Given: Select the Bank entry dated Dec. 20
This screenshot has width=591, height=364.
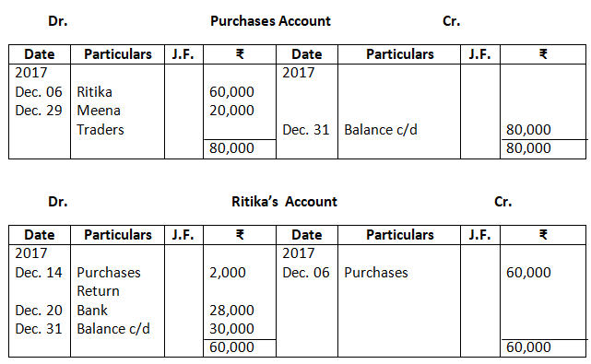Looking at the screenshot, I should (92, 311).
